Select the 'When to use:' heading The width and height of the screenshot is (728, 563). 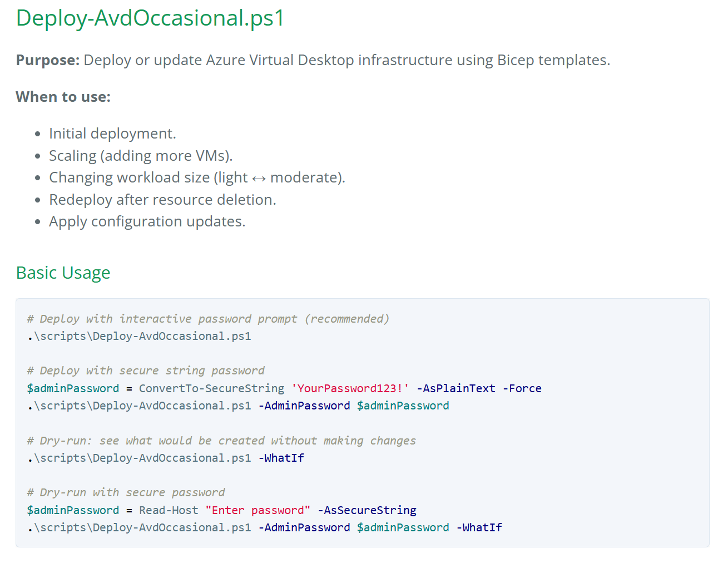coord(63,96)
